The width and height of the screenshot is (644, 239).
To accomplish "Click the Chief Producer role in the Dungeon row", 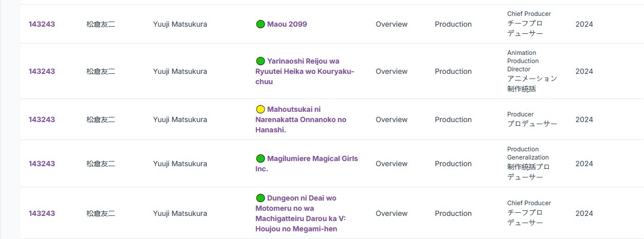I will (529, 203).
